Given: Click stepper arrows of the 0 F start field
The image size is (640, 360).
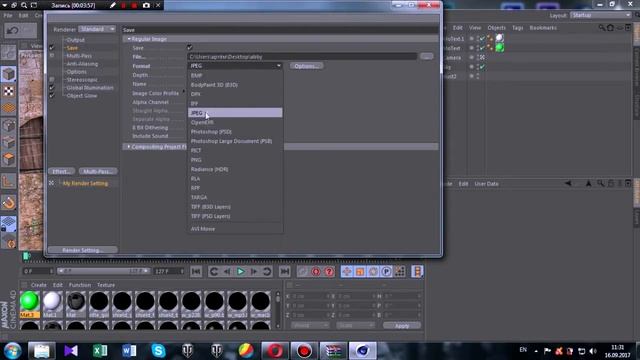Looking at the screenshot, I should (x=51, y=271).
